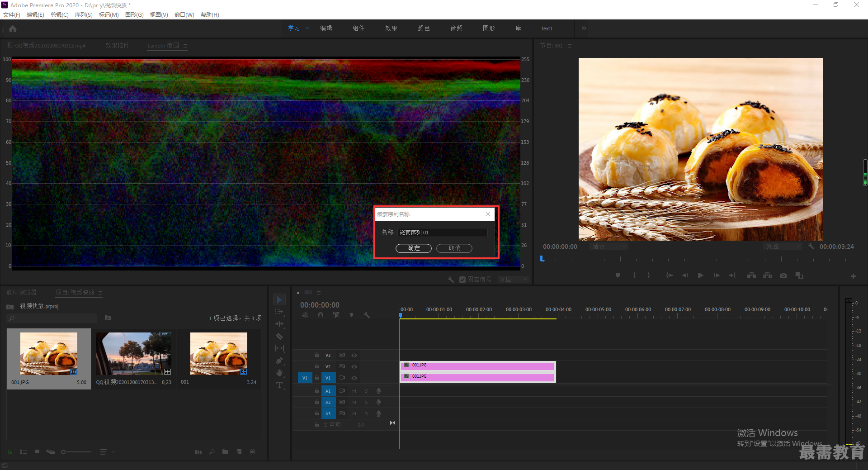The image size is (868, 470).
Task: Select the Ripple Edit tool
Action: (x=279, y=324)
